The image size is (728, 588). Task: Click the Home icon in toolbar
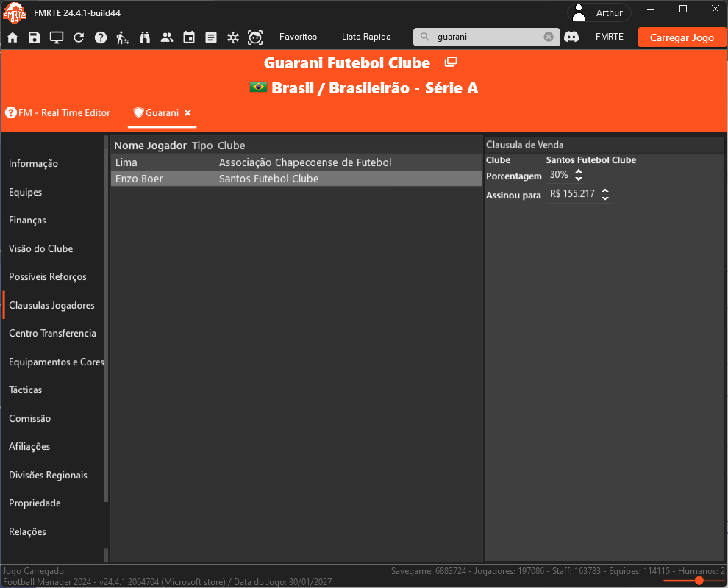[13, 37]
